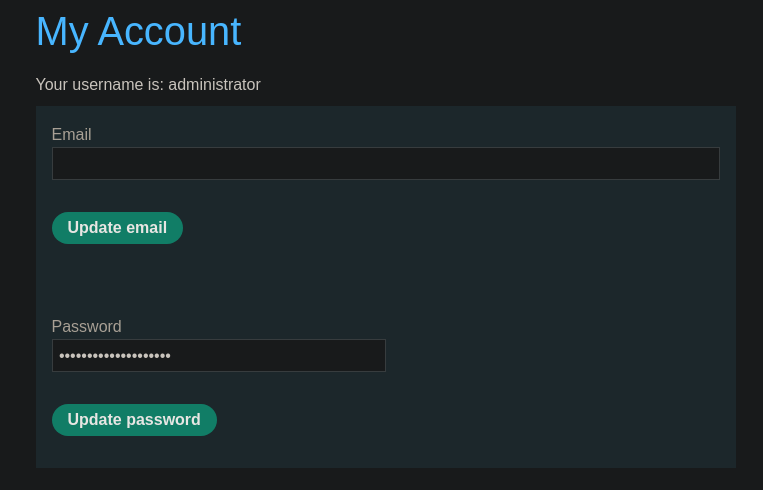The image size is (763, 490).
Task: Click the text box under Email label
Action: tap(385, 164)
